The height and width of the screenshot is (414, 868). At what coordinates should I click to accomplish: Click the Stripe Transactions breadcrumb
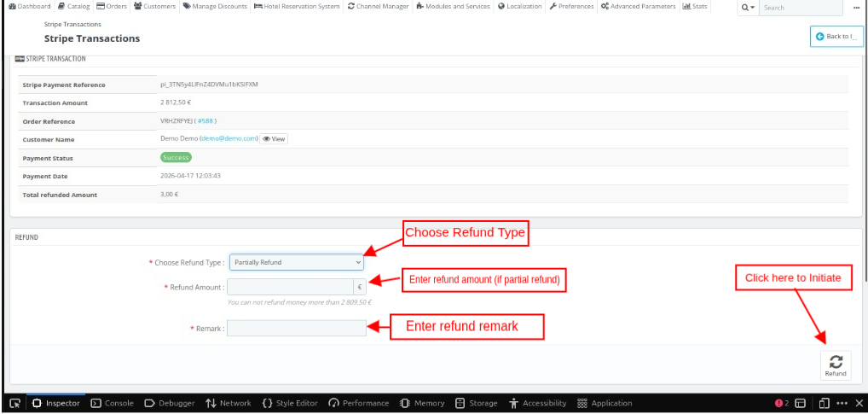72,25
